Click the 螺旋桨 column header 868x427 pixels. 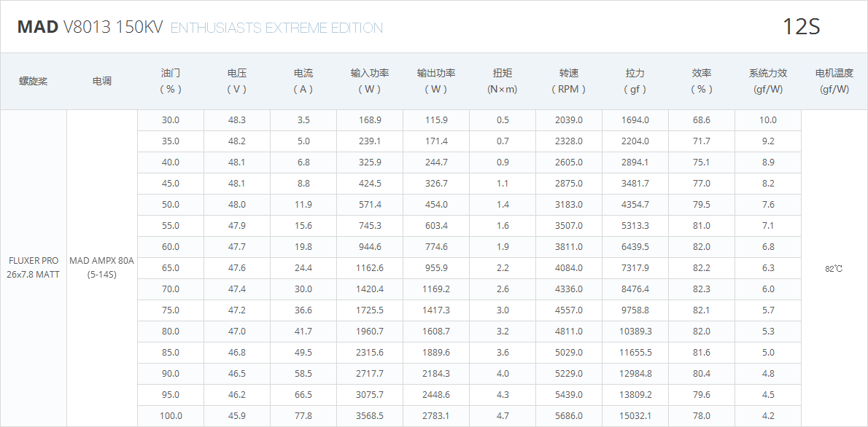(x=34, y=82)
